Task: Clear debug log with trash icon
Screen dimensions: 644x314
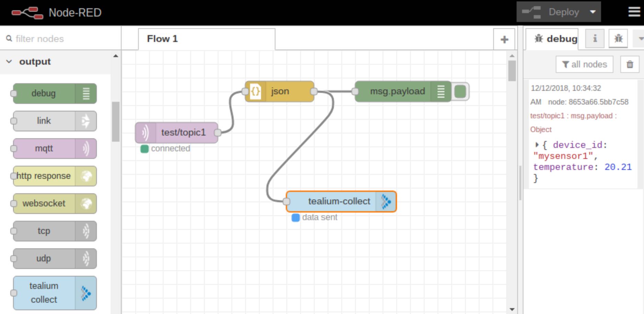Action: point(630,64)
